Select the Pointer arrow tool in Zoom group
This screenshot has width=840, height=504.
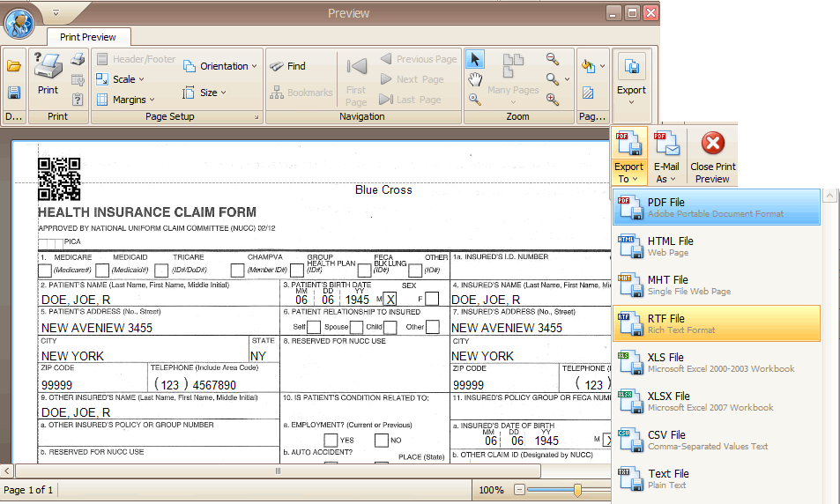point(475,59)
